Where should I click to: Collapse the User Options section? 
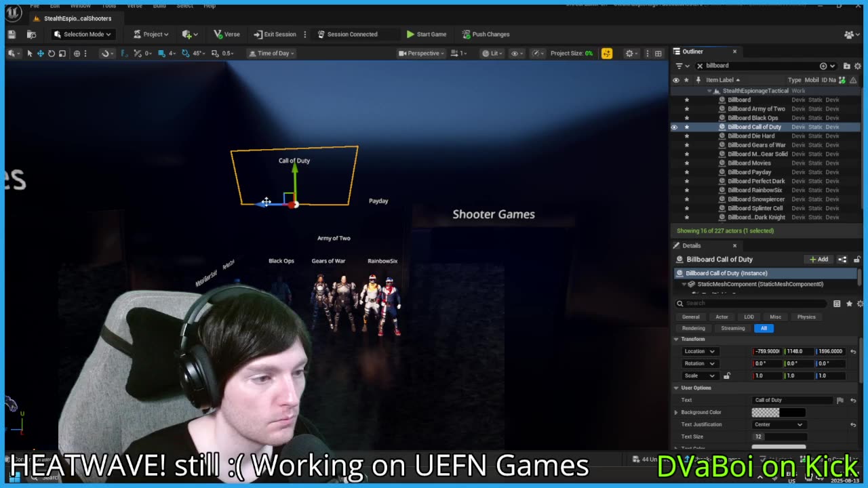(676, 388)
